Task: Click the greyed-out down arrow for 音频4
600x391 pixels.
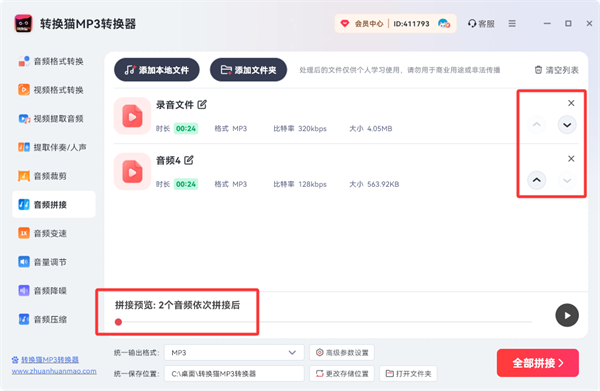Action: pos(567,180)
